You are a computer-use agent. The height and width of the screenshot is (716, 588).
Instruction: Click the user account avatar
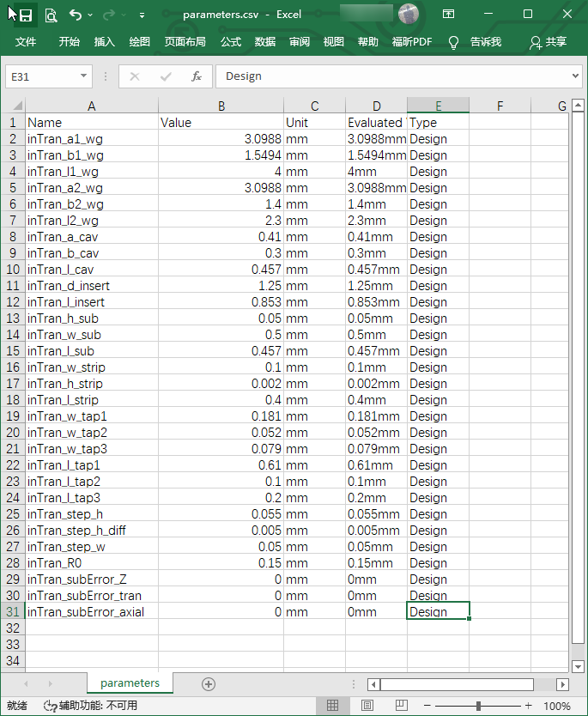[408, 14]
